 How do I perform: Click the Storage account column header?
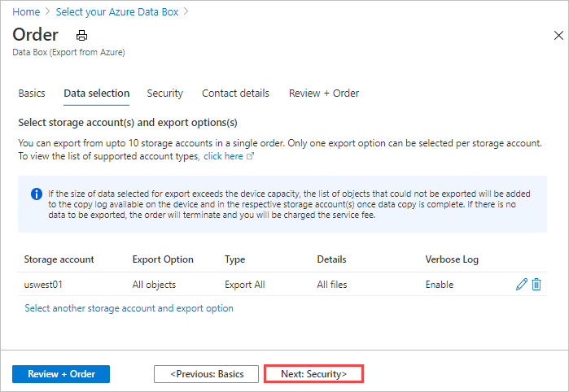(x=59, y=259)
